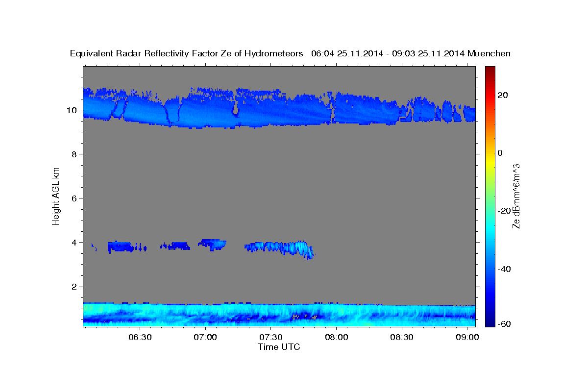The width and height of the screenshot is (588, 392).
Task: Click the height tick label 8
Action: pos(75,154)
